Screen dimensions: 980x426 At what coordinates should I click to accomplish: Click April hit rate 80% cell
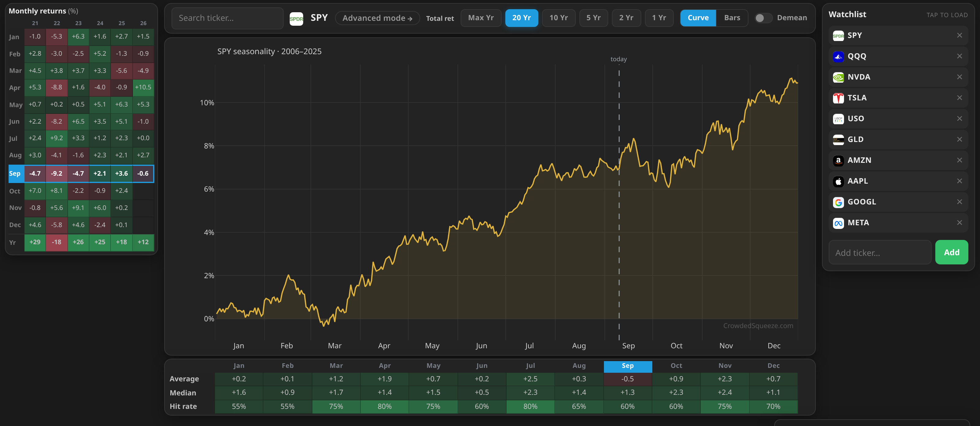(x=384, y=407)
